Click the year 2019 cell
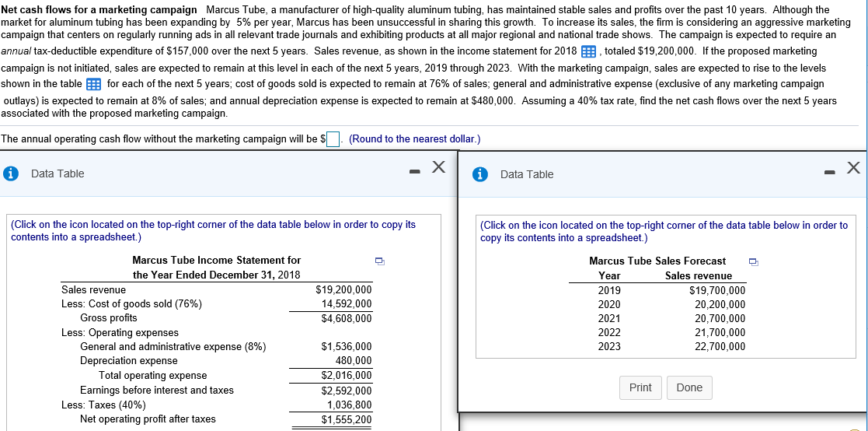Viewport: 868px width, 431px height. coord(609,290)
